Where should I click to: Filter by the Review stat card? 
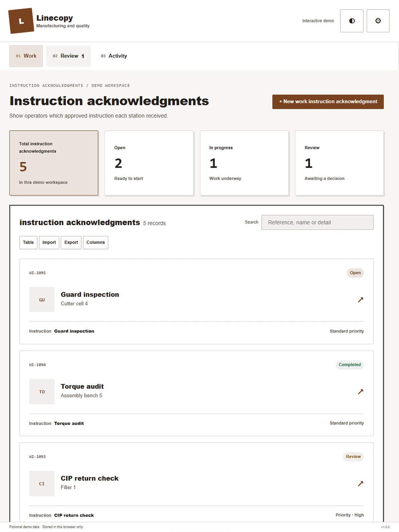tap(339, 163)
